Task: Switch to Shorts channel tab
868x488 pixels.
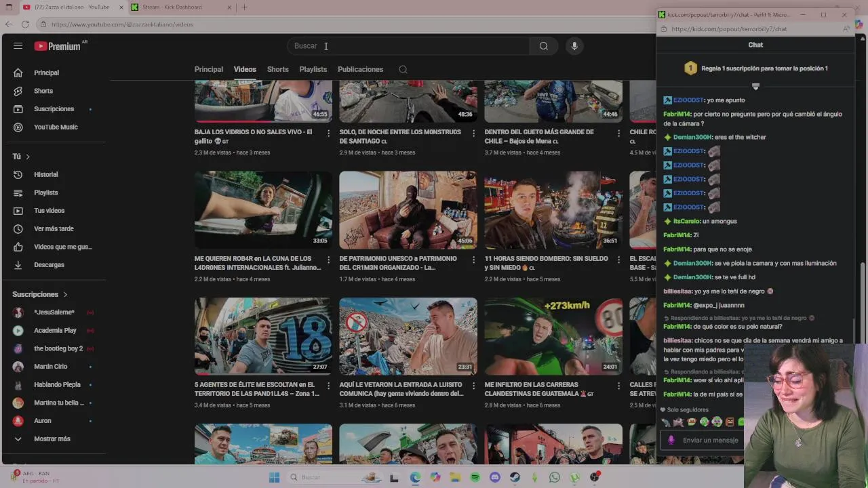Action: (x=277, y=69)
